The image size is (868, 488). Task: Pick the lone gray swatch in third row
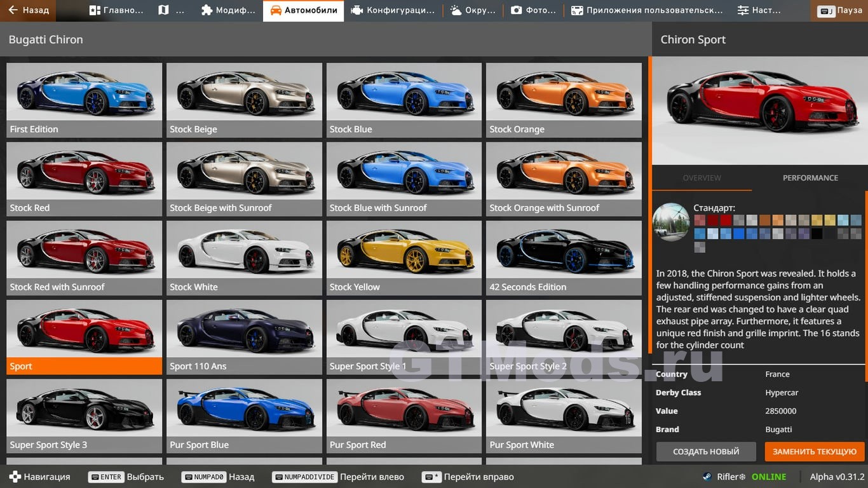[x=700, y=247]
